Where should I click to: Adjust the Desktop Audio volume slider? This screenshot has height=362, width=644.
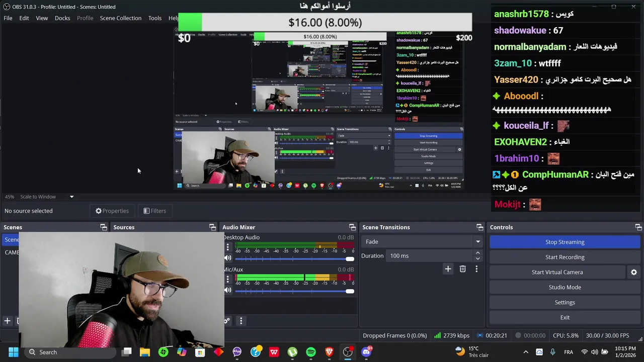click(x=294, y=258)
